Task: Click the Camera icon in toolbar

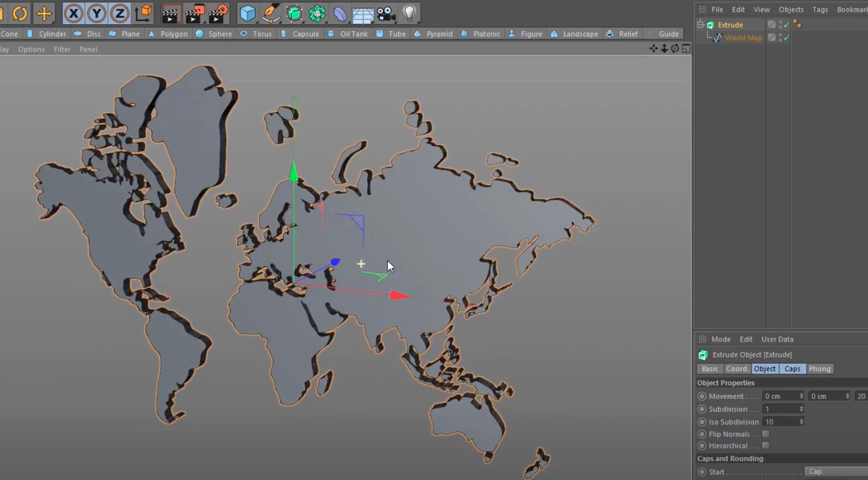Action: (x=387, y=13)
